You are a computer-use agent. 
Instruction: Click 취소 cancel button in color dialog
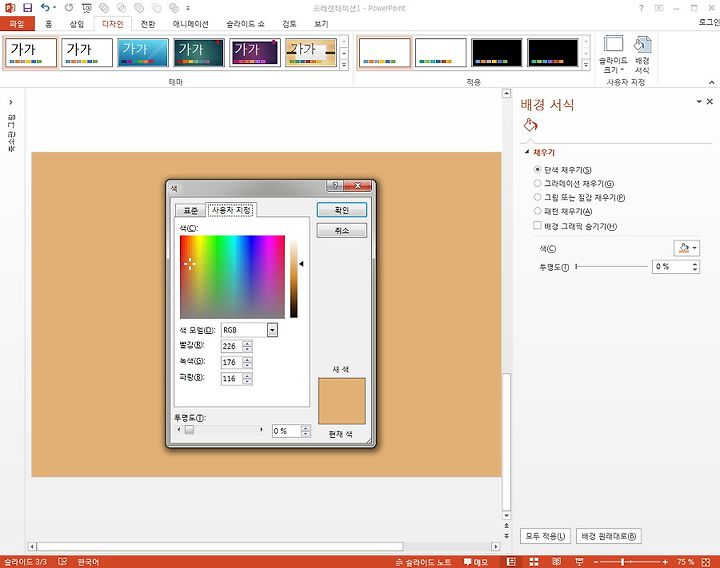click(x=342, y=230)
